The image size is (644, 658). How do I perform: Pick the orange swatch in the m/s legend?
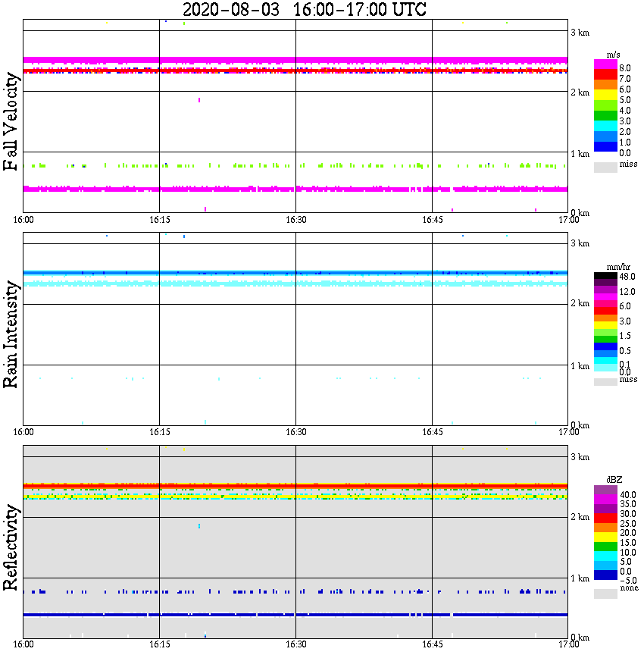(605, 85)
